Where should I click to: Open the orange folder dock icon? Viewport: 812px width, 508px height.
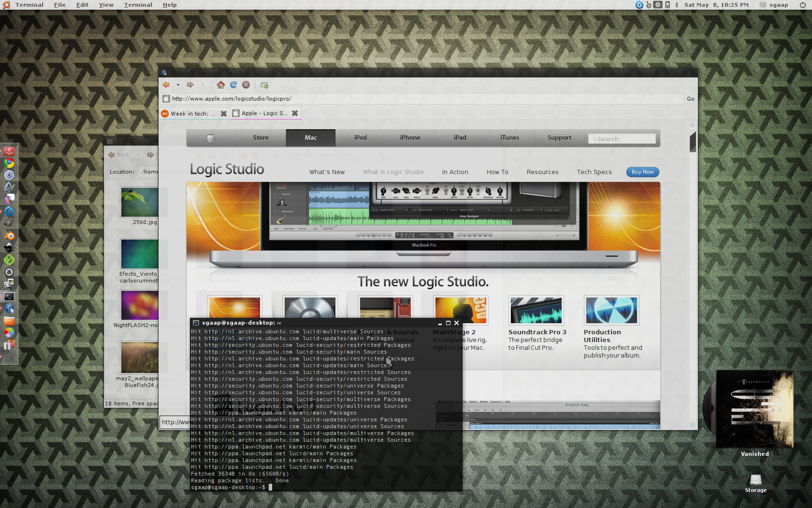click(x=9, y=320)
